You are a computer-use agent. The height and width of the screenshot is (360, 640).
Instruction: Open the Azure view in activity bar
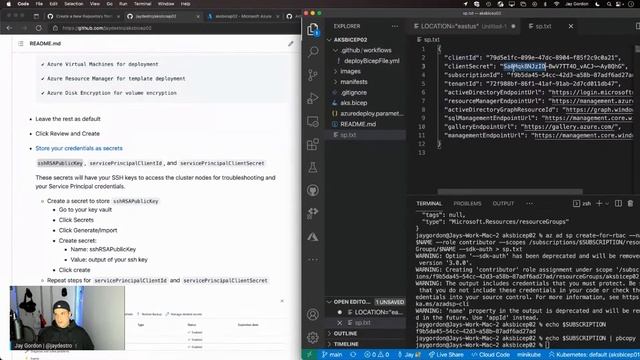[x=313, y=237]
